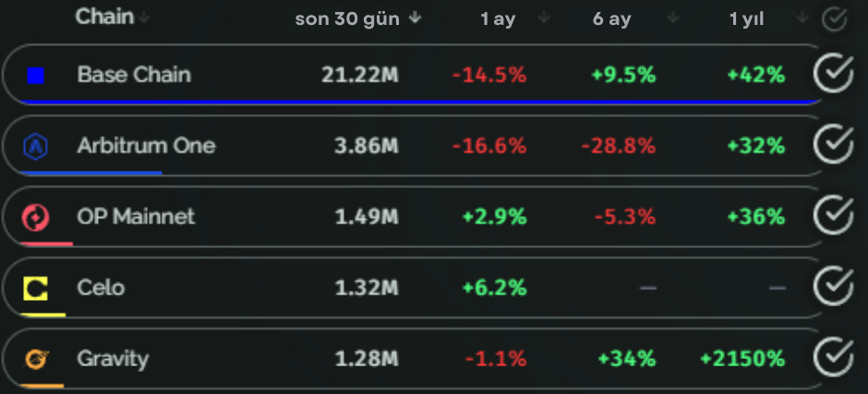Screen dimensions: 868x394
Task: Toggle the OP Mainnet row checkmark
Action: click(x=833, y=215)
